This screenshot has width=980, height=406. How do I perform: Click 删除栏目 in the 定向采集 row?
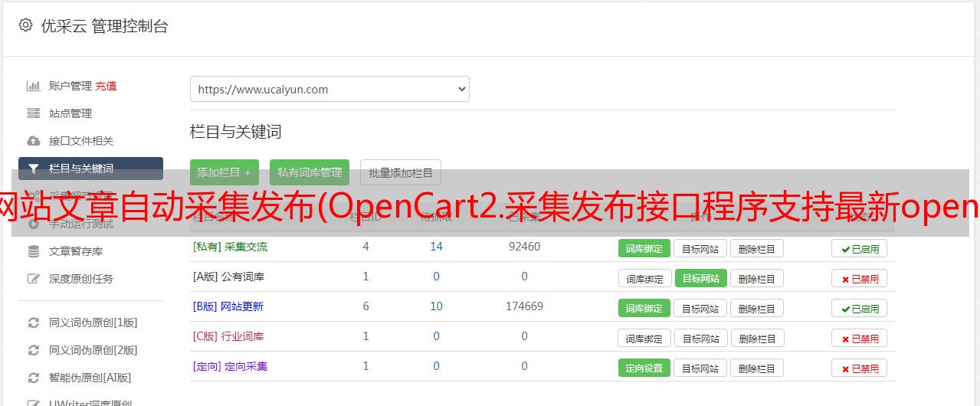pyautogui.click(x=757, y=368)
